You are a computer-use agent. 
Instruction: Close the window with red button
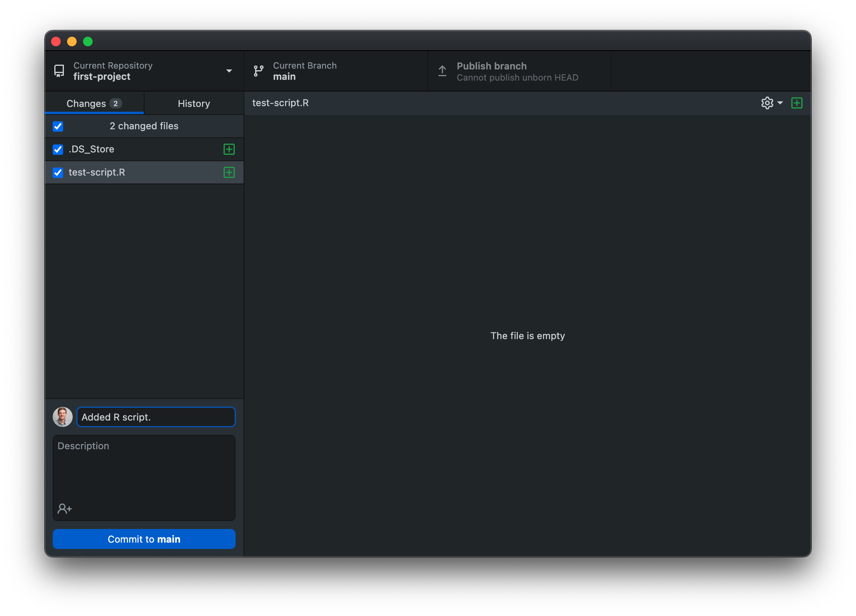[56, 41]
